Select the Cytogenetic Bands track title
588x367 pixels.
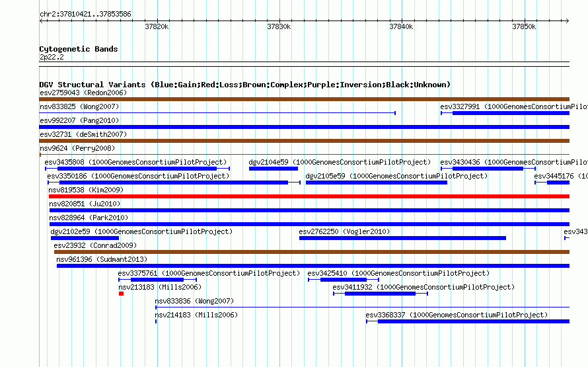79,49
